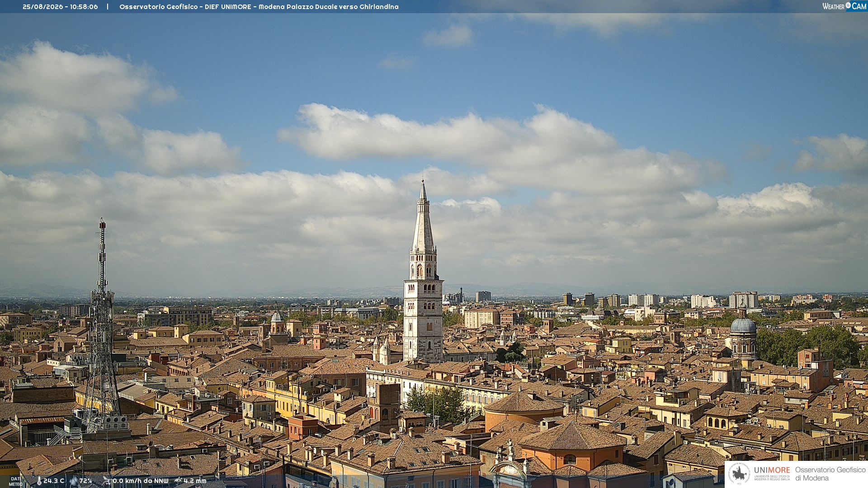The height and width of the screenshot is (488, 868).
Task: Click the WeatherCam lens icon
Action: point(848,5)
